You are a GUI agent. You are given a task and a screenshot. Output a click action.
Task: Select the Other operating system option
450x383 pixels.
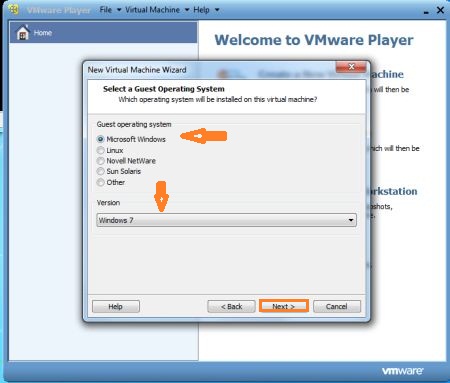click(x=100, y=182)
